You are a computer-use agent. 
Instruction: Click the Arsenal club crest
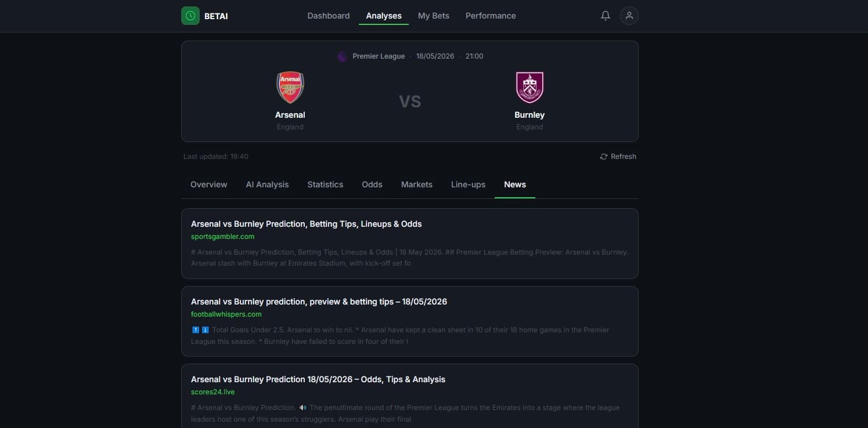(x=290, y=88)
